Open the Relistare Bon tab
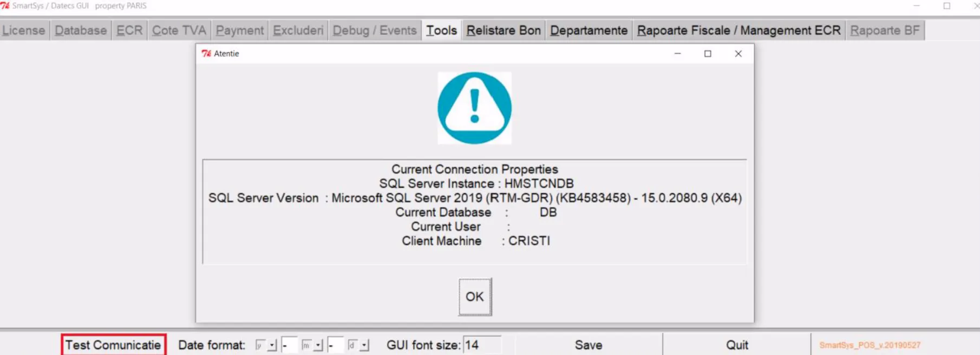This screenshot has height=355, width=980. (504, 30)
